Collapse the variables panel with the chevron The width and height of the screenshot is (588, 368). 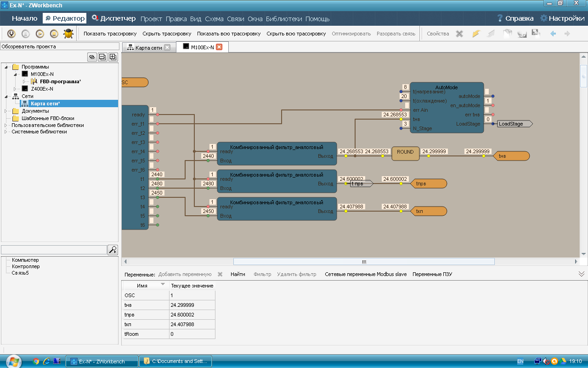pos(581,274)
